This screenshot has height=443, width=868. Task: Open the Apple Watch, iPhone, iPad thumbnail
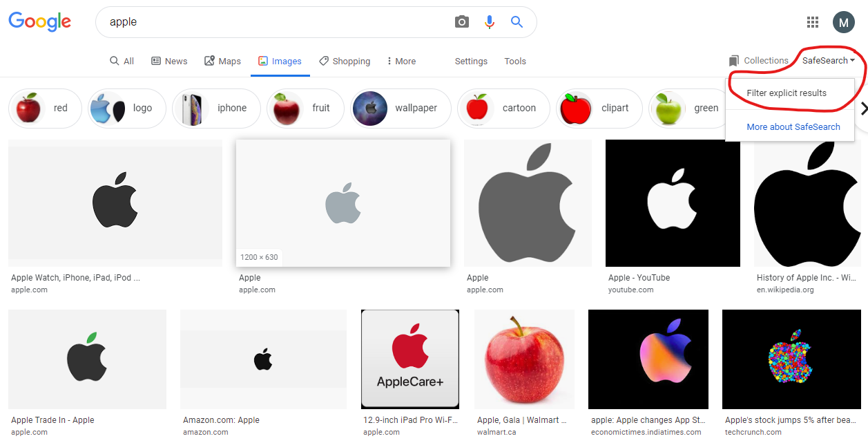(x=115, y=203)
